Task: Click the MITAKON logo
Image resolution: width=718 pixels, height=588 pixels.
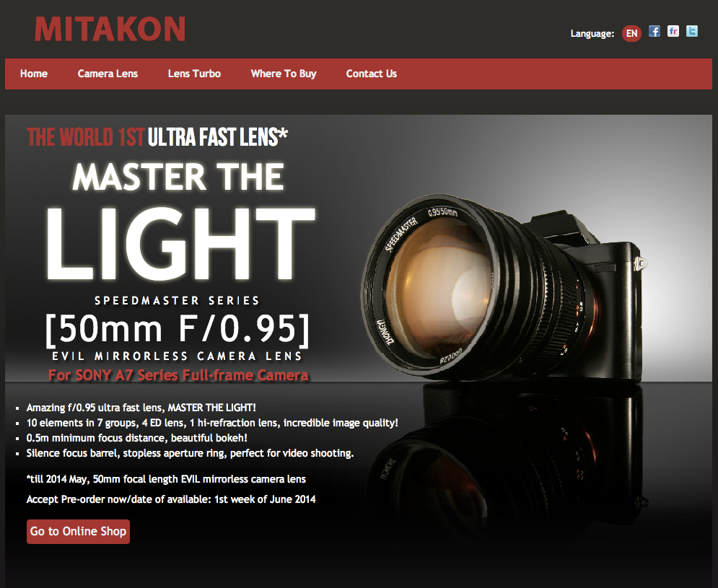Action: pos(110,30)
